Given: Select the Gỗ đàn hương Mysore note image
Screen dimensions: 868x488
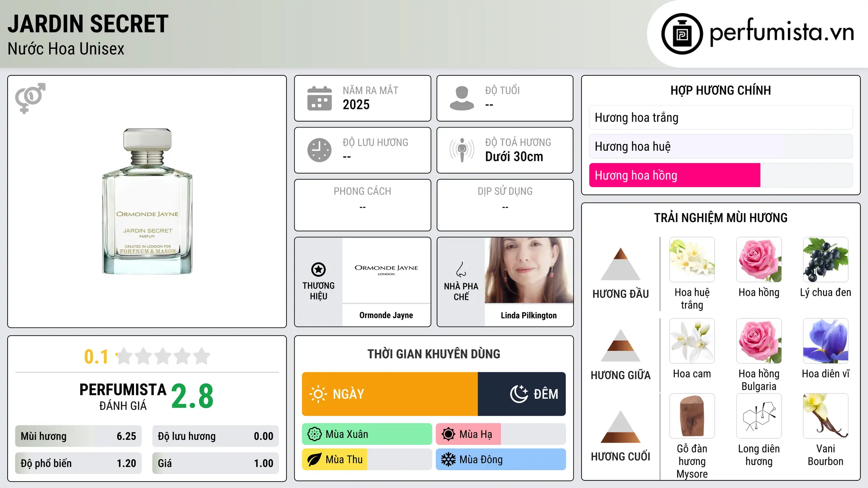Looking at the screenshot, I should 692,416.
